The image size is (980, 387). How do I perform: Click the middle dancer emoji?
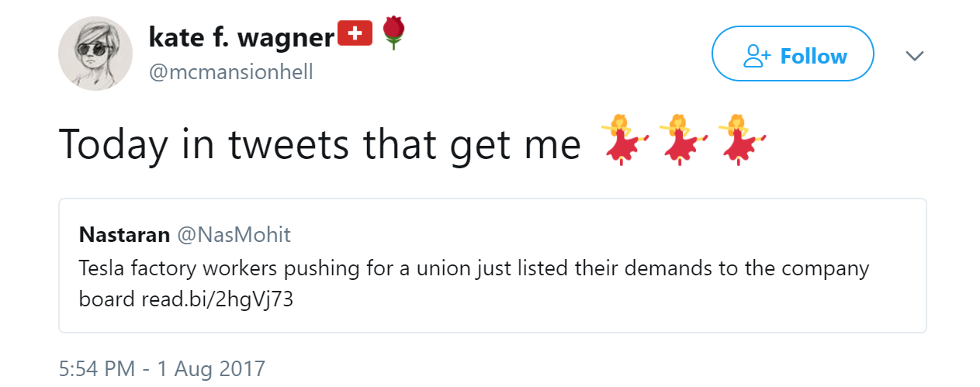point(680,140)
